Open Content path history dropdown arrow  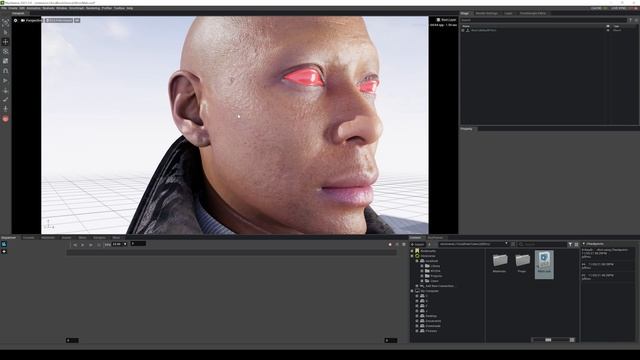pos(507,244)
